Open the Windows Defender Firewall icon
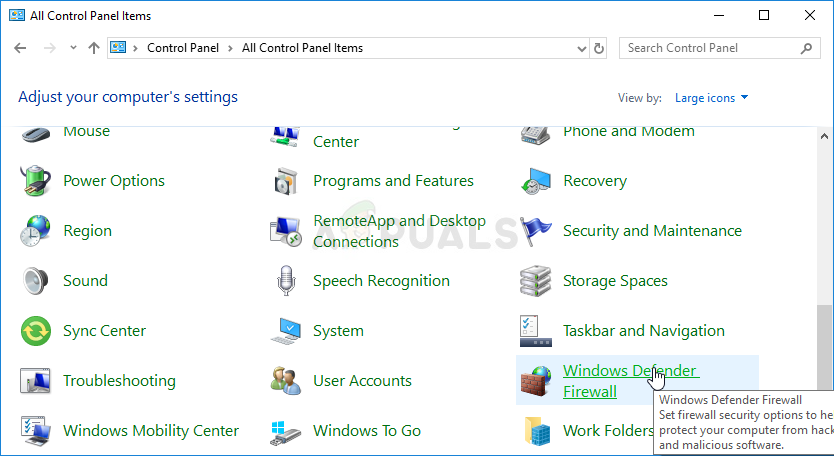Screen dimensions: 834x456 pos(536,381)
